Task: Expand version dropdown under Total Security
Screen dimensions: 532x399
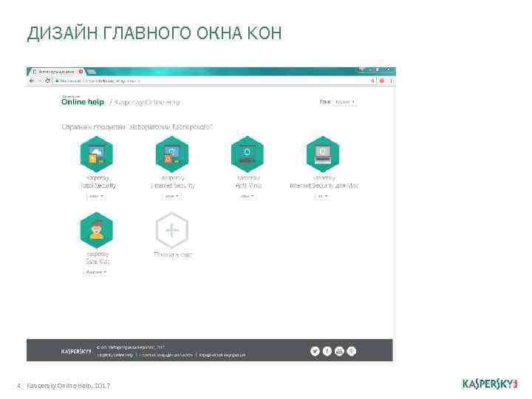Action: pyautogui.click(x=96, y=196)
